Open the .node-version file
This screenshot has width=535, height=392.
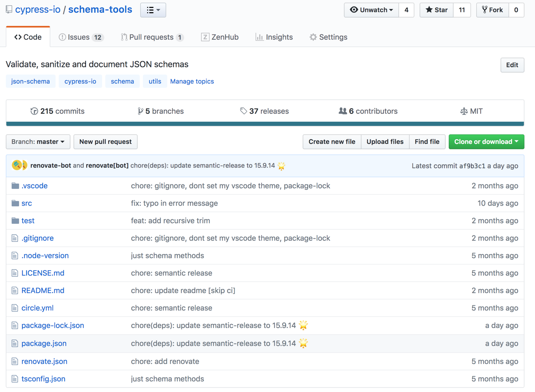[x=45, y=256]
